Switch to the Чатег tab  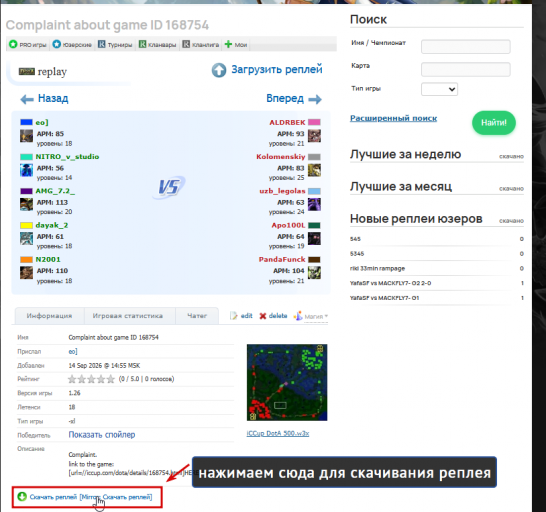click(197, 316)
